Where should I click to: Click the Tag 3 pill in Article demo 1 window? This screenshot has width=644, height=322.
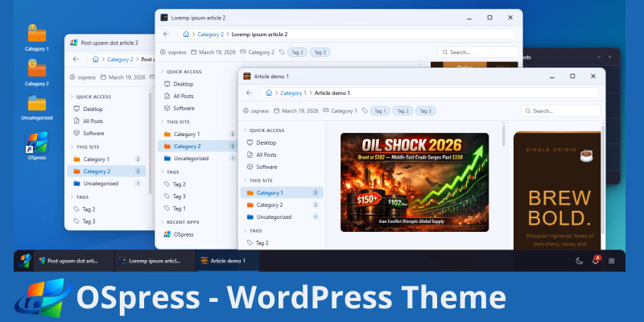[426, 111]
